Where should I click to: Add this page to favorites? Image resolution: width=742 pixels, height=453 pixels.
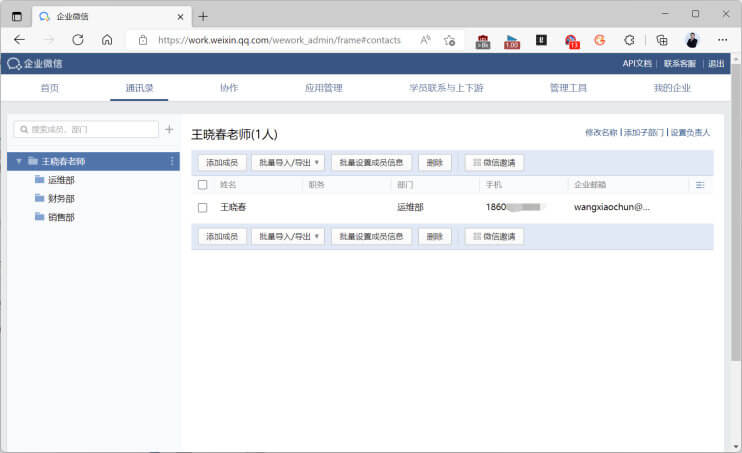coord(450,40)
